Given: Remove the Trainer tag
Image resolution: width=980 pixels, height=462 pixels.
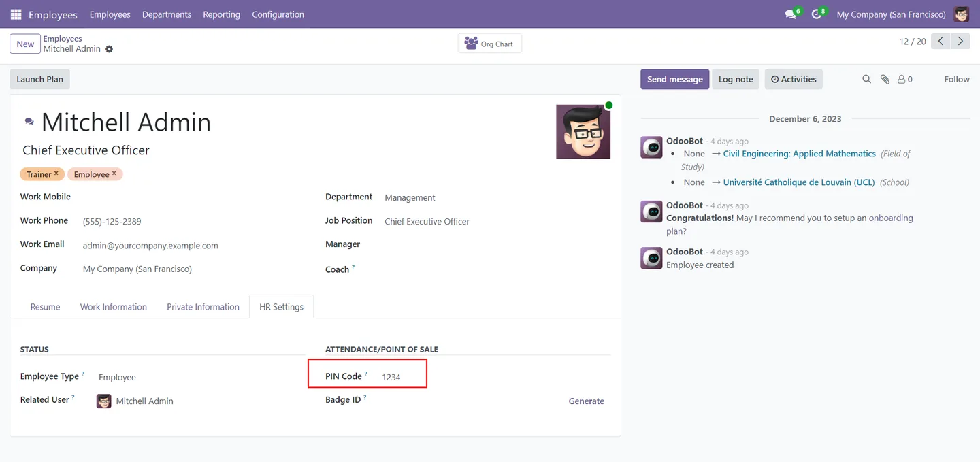Looking at the screenshot, I should coord(56,174).
